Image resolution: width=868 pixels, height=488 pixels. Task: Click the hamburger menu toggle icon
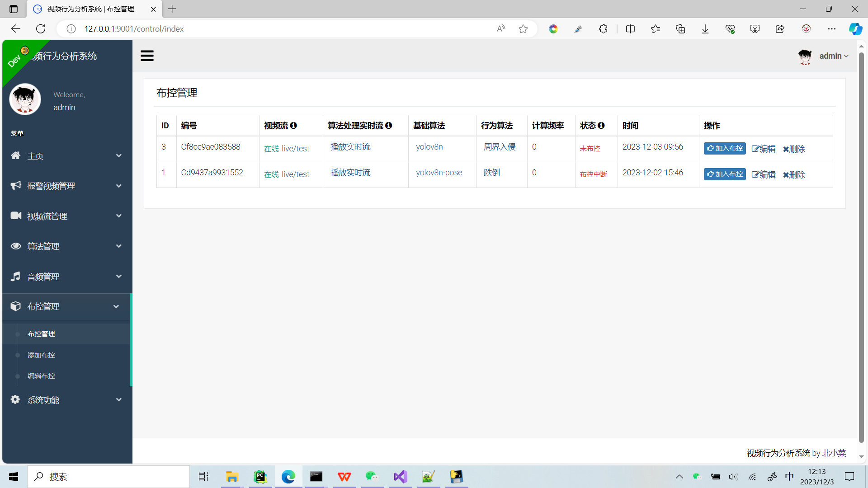pyautogui.click(x=147, y=56)
